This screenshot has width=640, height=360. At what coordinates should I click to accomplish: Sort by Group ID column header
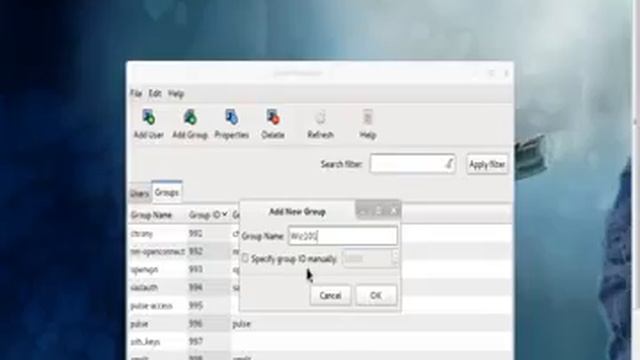point(208,215)
